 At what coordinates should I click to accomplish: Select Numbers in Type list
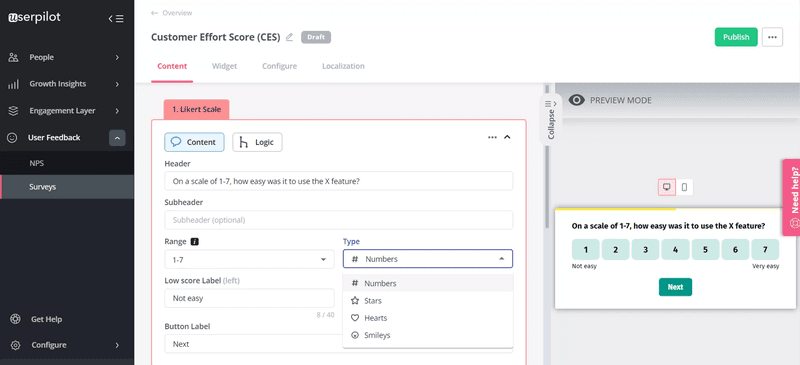click(428, 283)
